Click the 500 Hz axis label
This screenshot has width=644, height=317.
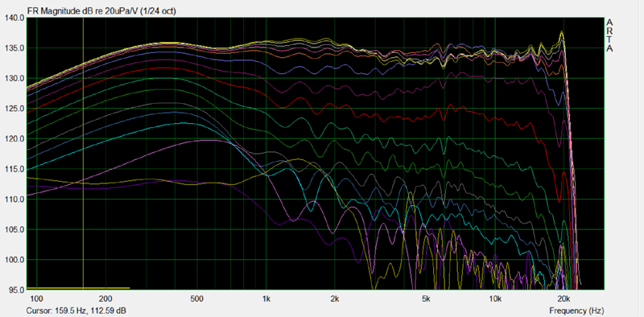(x=197, y=298)
